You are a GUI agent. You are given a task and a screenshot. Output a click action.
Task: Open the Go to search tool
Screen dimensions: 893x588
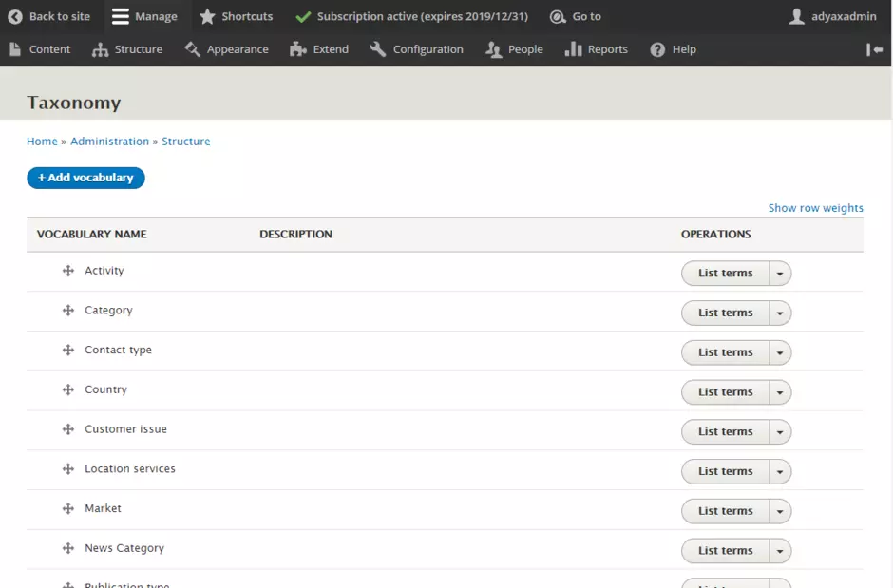point(576,16)
